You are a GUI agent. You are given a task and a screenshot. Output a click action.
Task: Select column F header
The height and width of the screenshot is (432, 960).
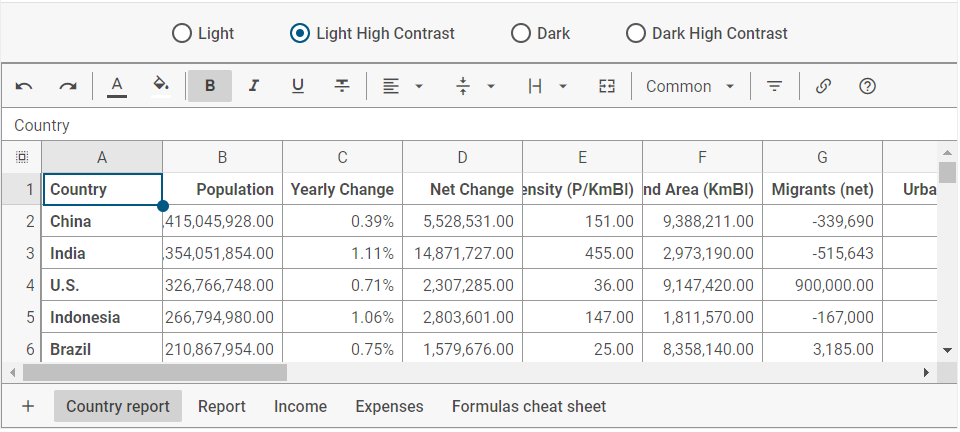click(x=702, y=157)
